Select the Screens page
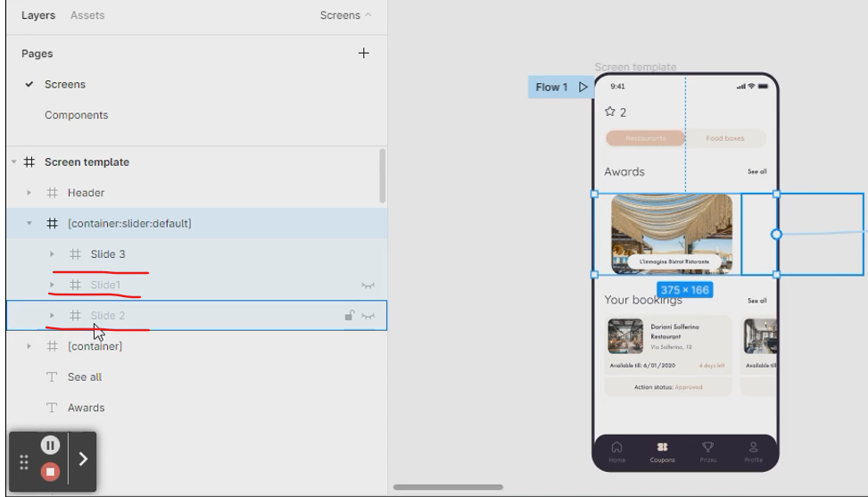868x497 pixels. (65, 84)
